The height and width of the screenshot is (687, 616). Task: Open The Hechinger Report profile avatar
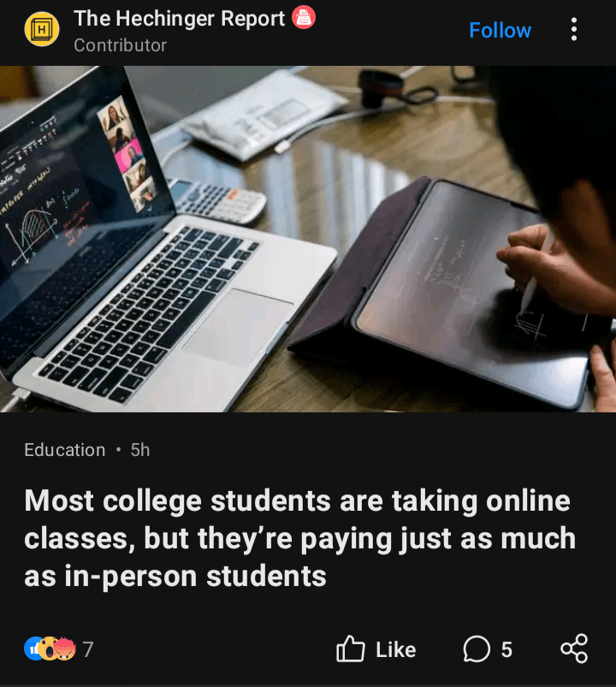coord(42,29)
